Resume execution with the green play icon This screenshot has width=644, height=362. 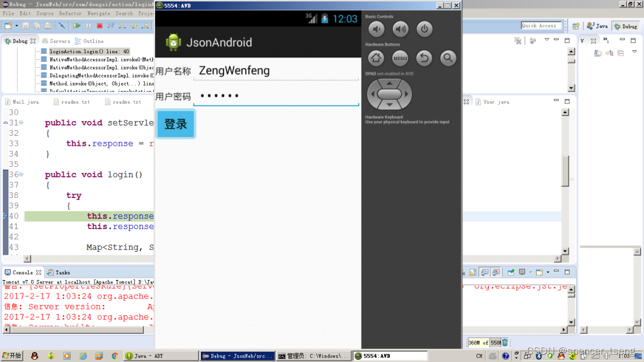click(78, 25)
